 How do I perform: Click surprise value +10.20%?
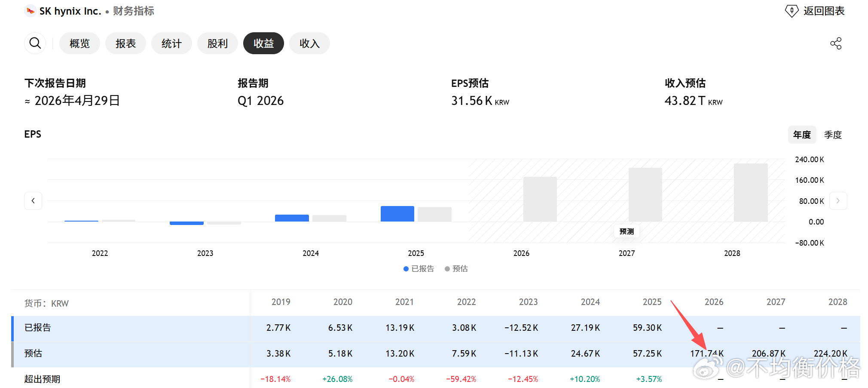click(585, 379)
